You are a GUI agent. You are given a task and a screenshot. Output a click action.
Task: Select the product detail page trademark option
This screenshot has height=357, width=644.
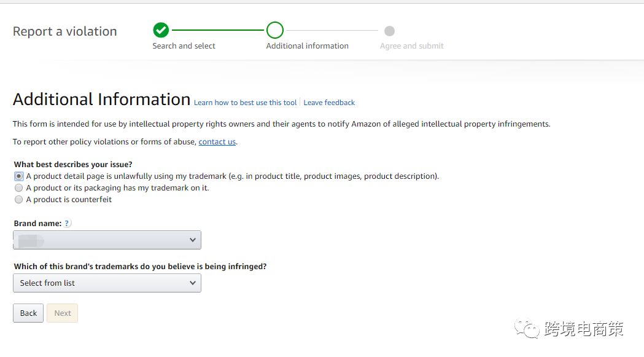tap(18, 176)
